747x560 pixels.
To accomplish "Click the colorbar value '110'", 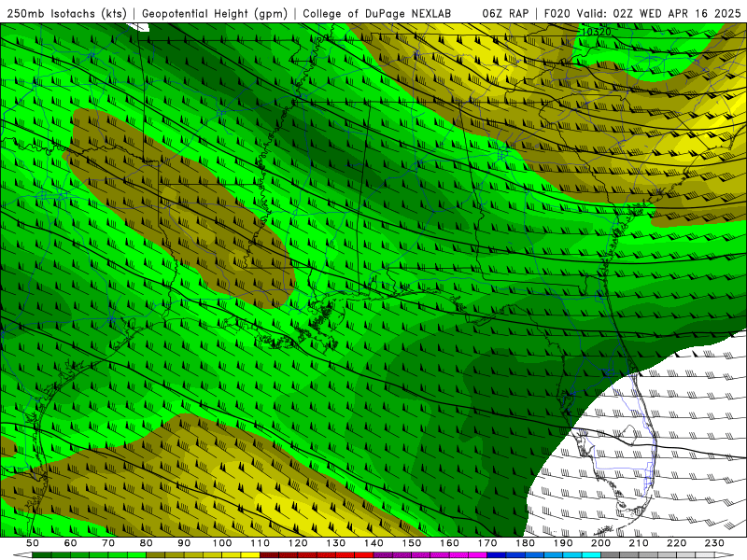I will (261, 543).
